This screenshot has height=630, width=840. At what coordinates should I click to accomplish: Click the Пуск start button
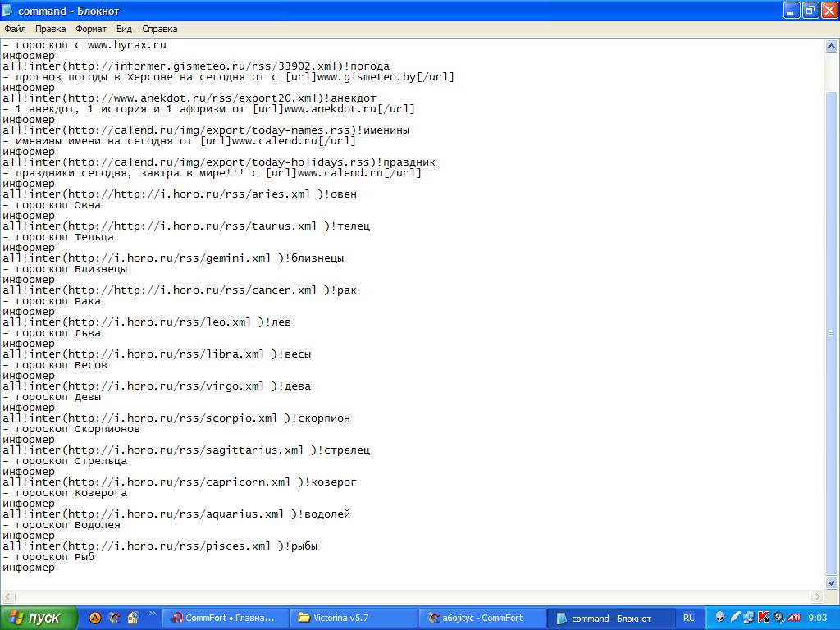coord(39,618)
